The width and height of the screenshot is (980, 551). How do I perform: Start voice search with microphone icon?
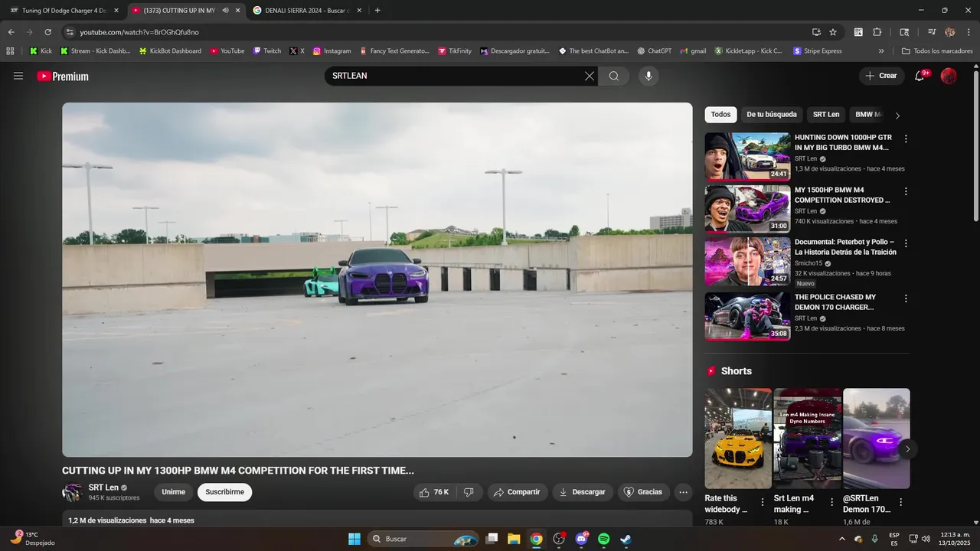coord(648,76)
